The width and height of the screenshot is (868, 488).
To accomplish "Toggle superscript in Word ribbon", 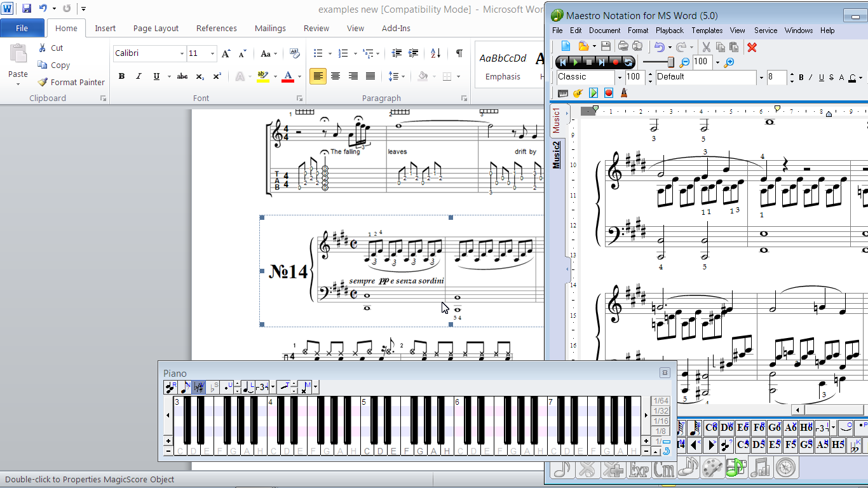I will pyautogui.click(x=217, y=76).
